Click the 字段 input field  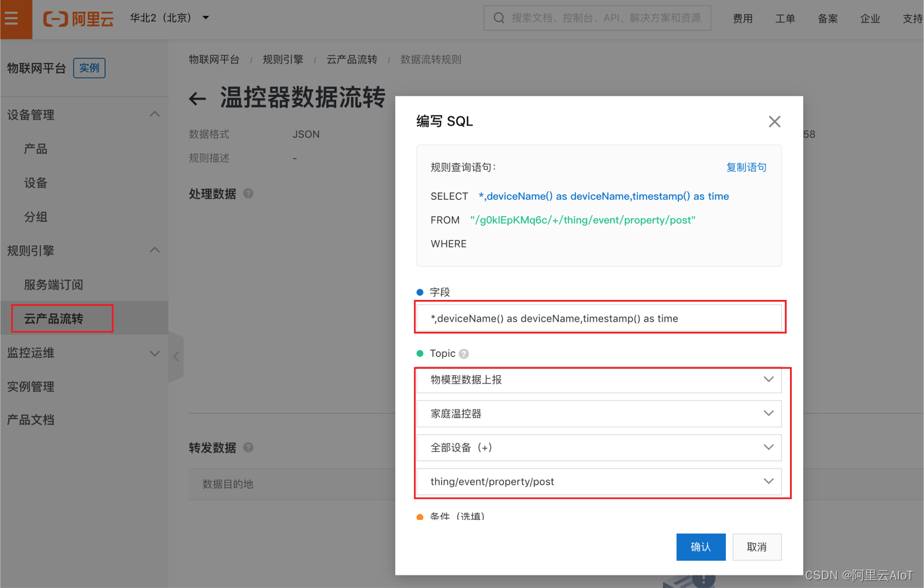pyautogui.click(x=600, y=318)
